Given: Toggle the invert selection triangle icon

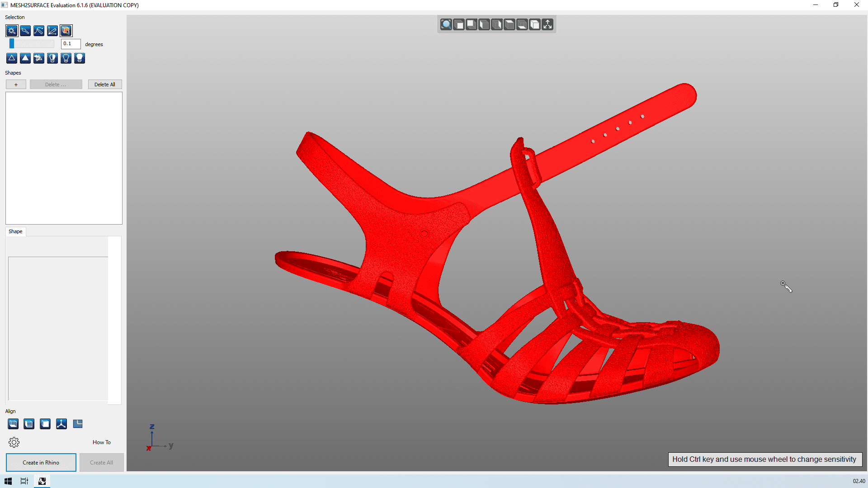Looking at the screenshot, I should [39, 58].
